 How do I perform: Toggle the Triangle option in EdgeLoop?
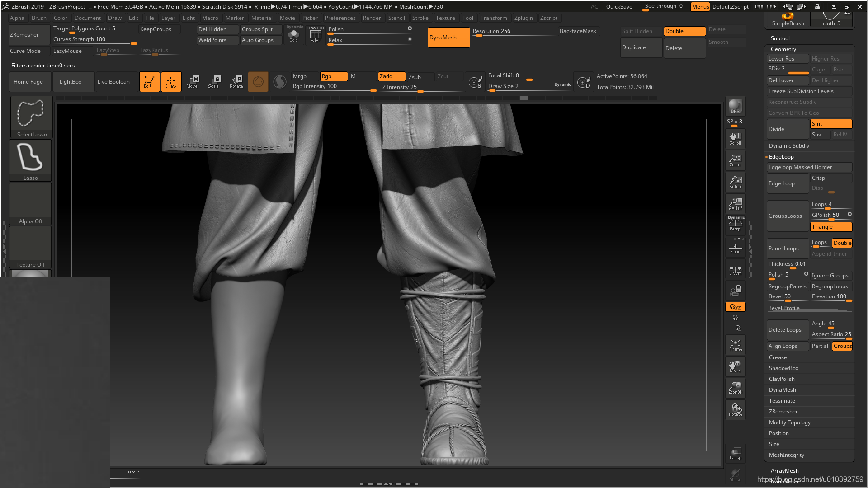coord(831,227)
